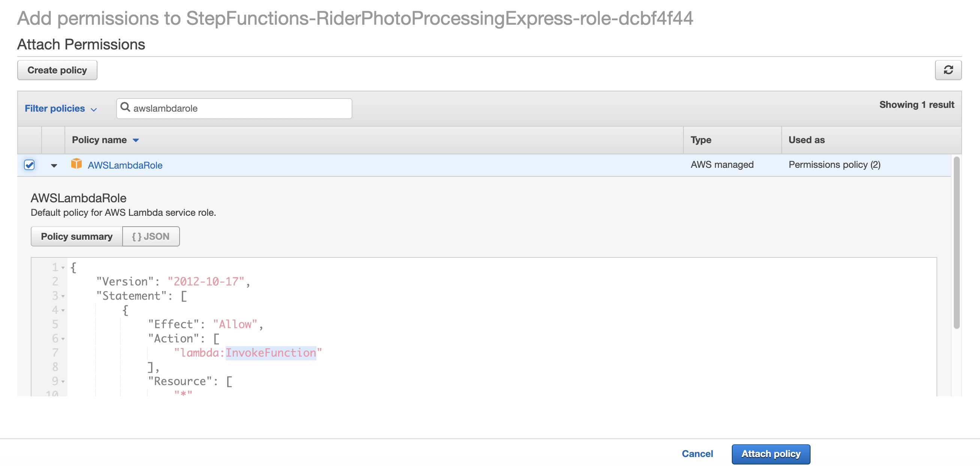Click the policy list vertical scrollbar
The width and height of the screenshot is (980, 466).
(956, 243)
